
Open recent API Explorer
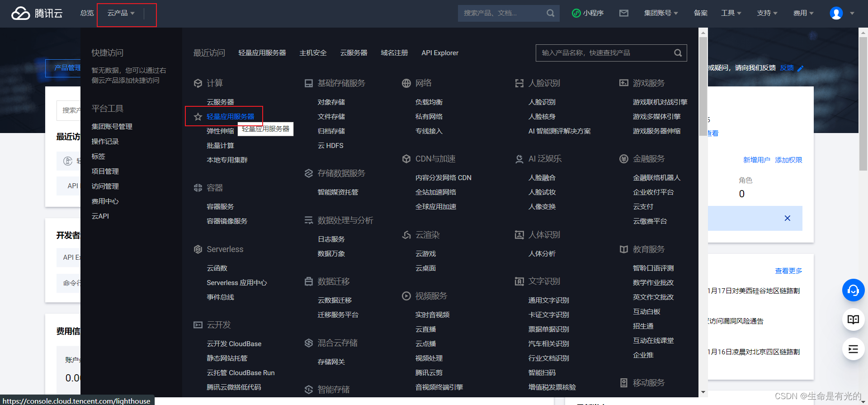pos(440,53)
